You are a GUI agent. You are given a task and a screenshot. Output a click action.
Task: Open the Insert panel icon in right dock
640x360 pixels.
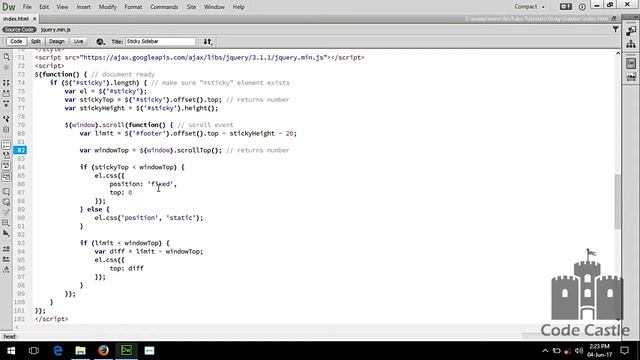click(631, 31)
